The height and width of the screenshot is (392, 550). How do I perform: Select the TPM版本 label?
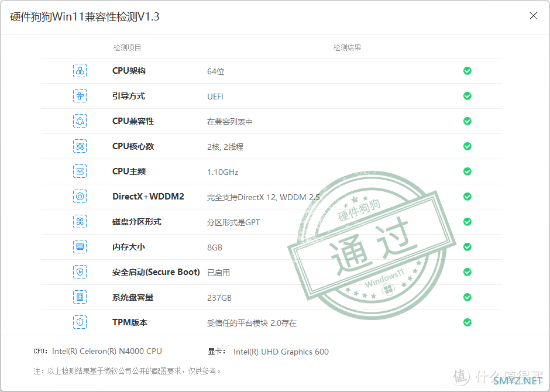click(x=130, y=322)
